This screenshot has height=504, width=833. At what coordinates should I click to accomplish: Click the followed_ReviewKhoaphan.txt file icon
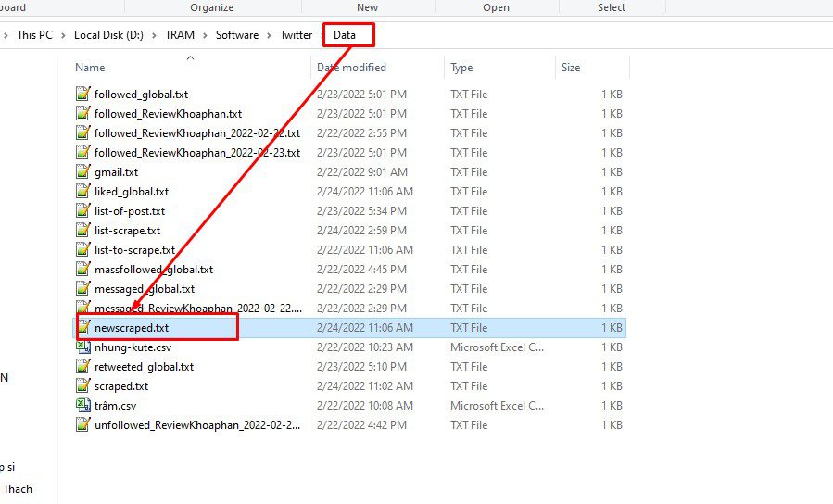(x=82, y=114)
